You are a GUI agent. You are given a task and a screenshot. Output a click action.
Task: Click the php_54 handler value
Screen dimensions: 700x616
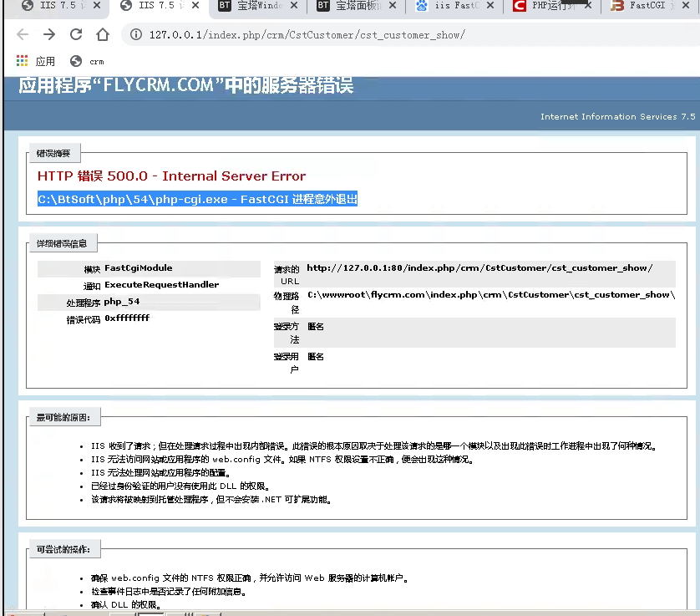(x=122, y=302)
